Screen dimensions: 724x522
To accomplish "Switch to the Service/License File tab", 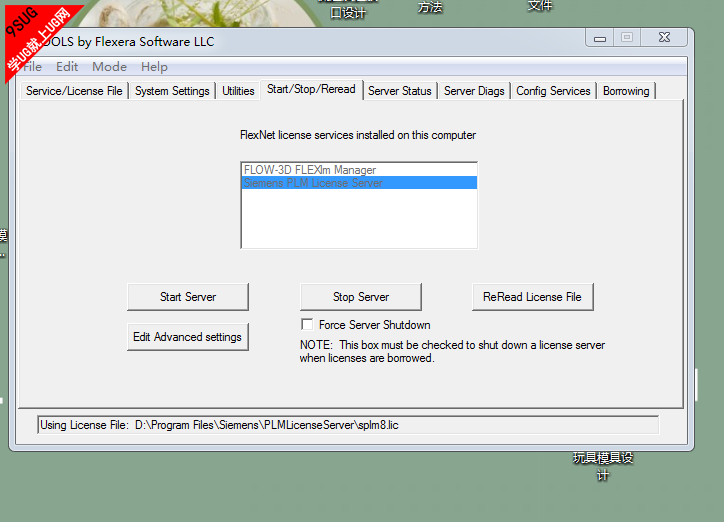I will point(74,91).
